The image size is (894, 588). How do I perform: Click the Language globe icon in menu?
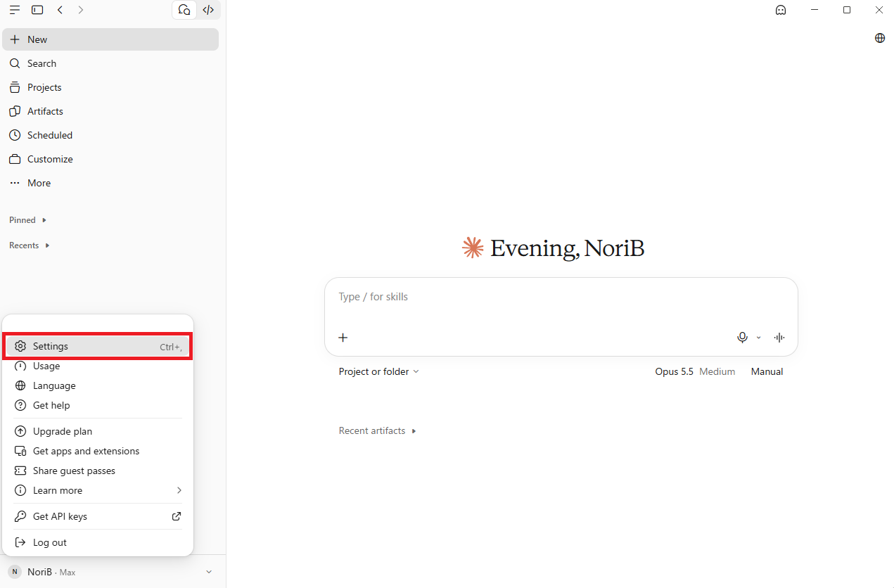(20, 385)
